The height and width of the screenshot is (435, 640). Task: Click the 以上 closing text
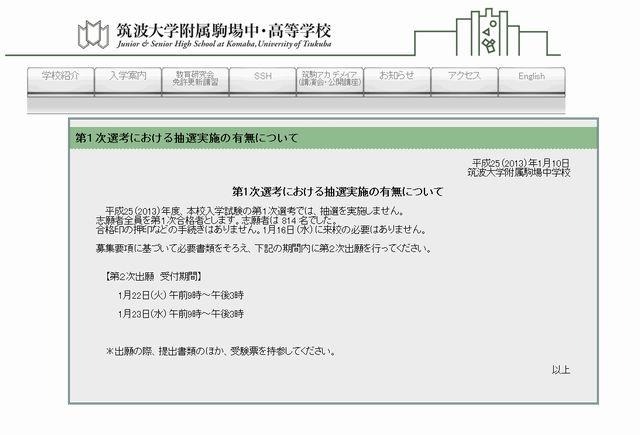click(560, 370)
